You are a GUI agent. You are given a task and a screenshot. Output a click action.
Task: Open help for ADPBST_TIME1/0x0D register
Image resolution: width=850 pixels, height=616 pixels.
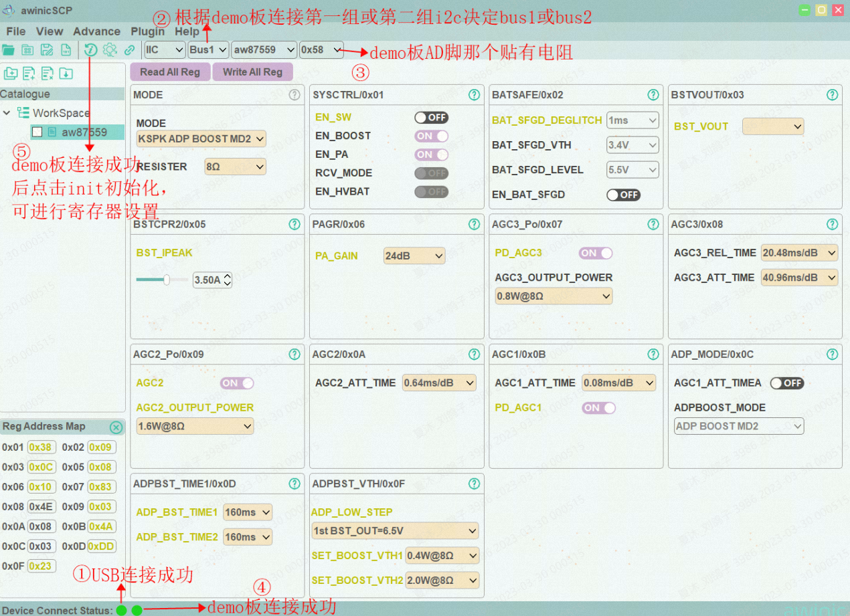[294, 484]
